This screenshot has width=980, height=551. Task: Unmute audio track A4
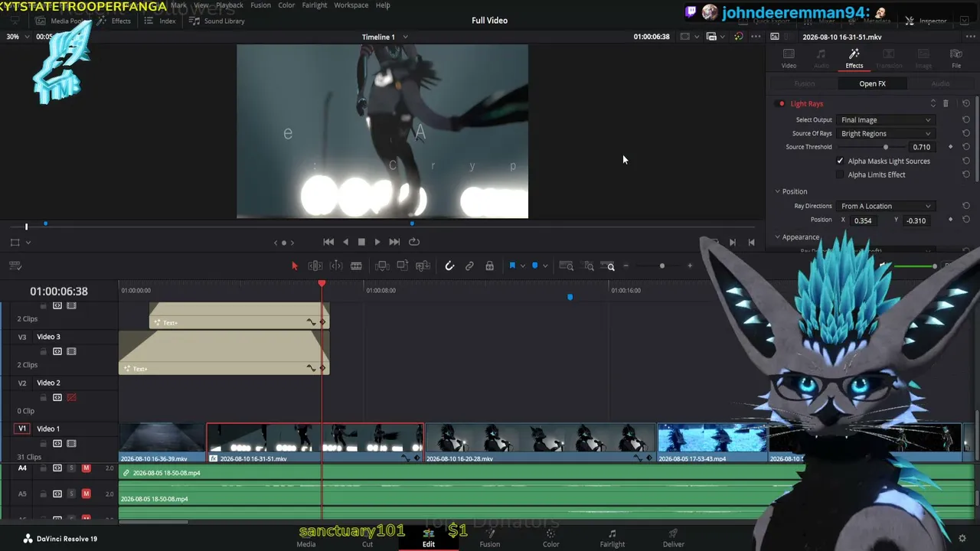(x=86, y=468)
